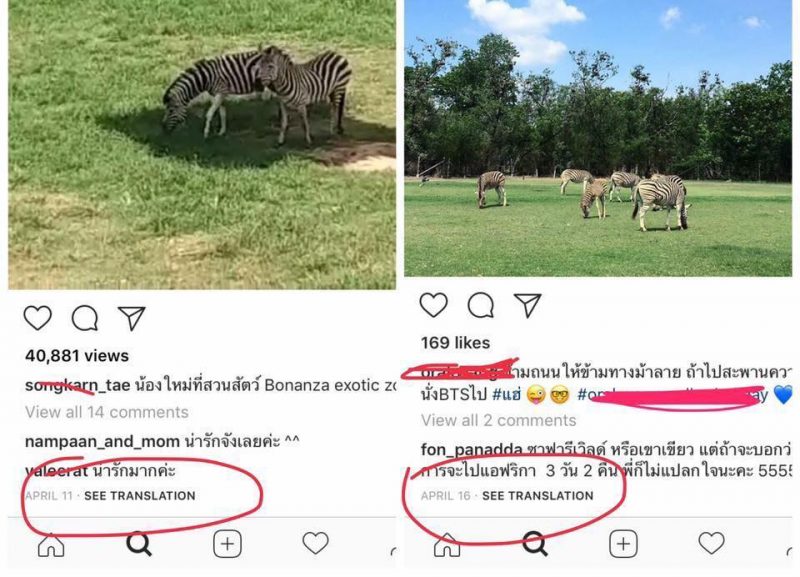Send right post via paper plane icon
Viewport: 800px width, 577px height.
pos(528,305)
